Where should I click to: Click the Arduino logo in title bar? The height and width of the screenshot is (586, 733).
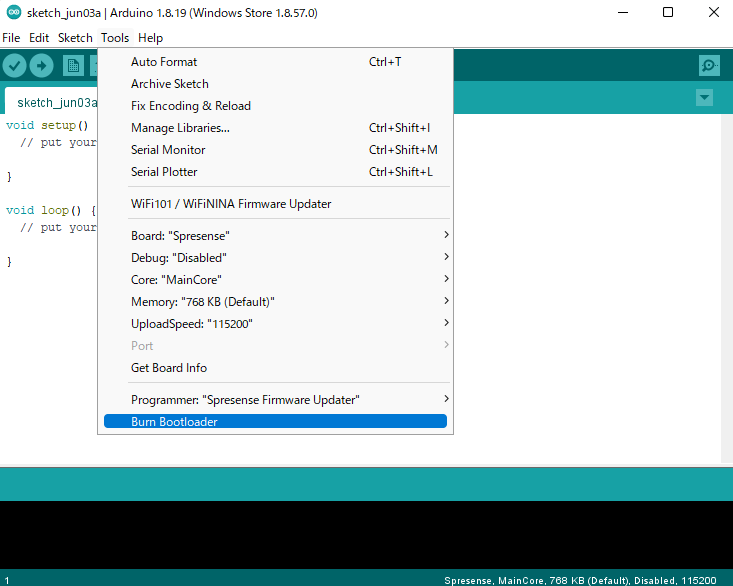pyautogui.click(x=14, y=12)
